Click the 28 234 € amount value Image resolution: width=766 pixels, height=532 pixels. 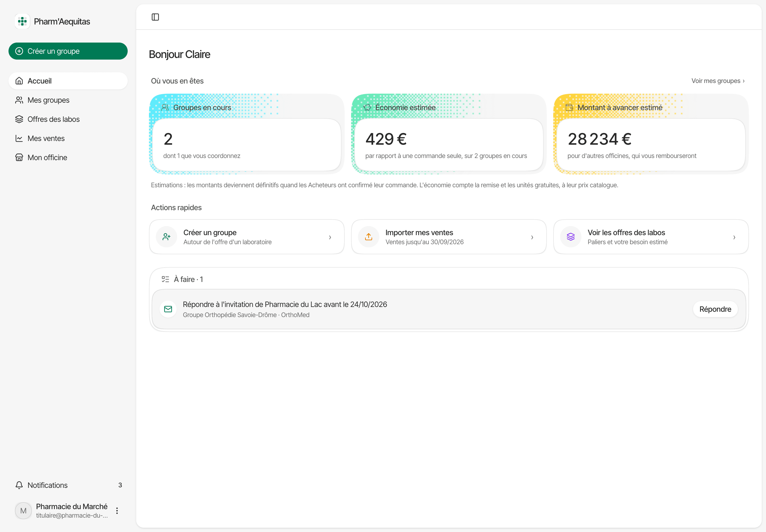[600, 139]
